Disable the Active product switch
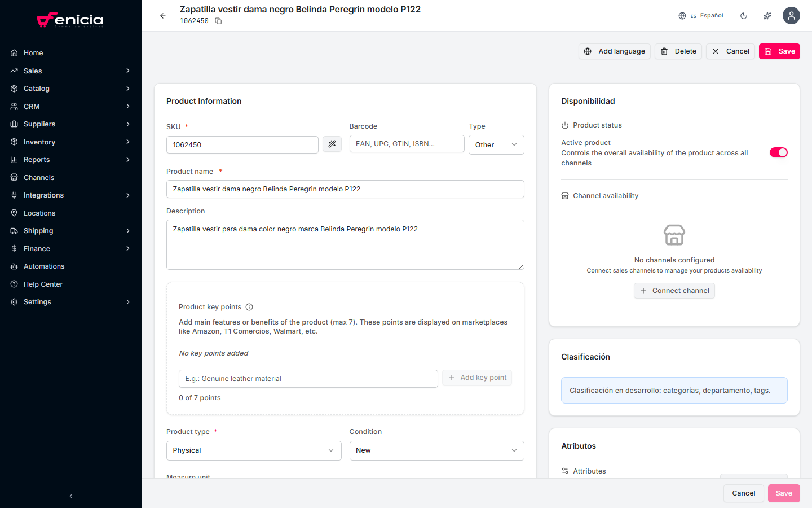812x508 pixels. (x=779, y=152)
